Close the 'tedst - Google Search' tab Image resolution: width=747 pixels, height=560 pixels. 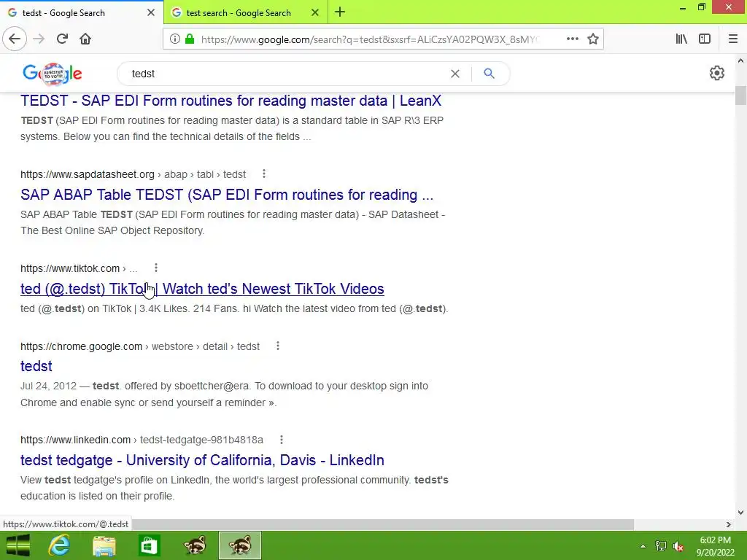151,12
